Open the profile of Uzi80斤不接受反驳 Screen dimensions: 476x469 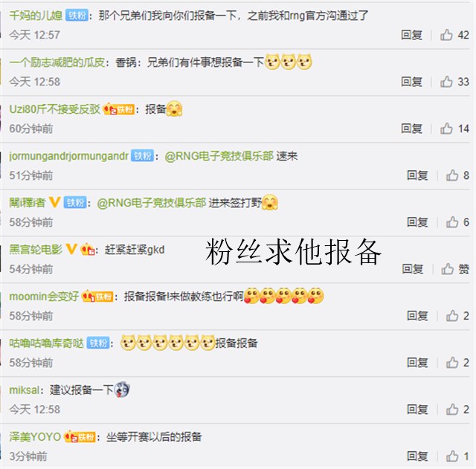(x=54, y=109)
